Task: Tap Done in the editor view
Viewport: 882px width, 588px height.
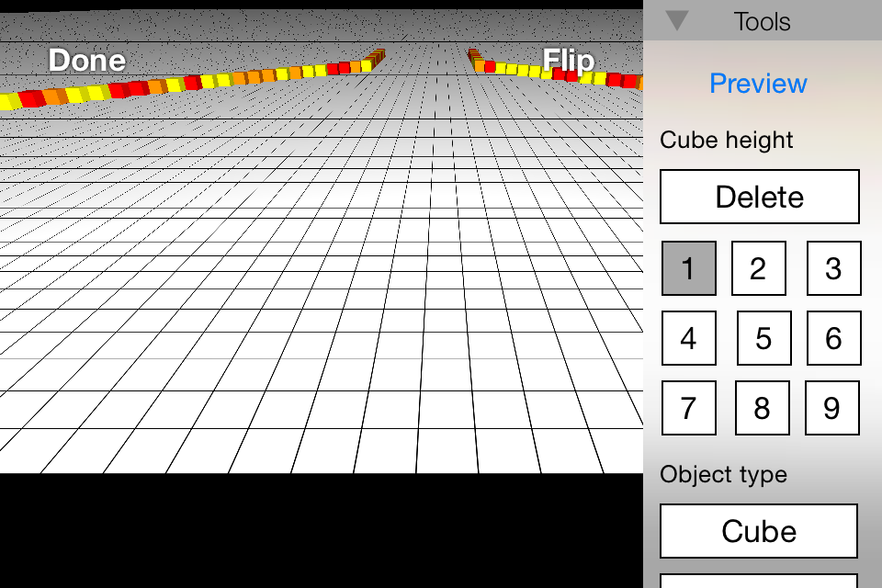Action: [86, 60]
